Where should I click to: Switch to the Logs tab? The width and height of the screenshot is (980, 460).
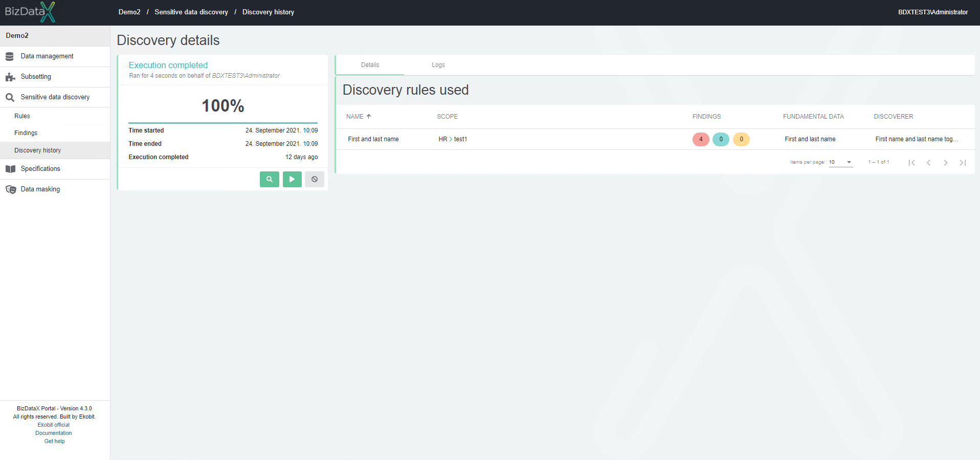[438, 65]
